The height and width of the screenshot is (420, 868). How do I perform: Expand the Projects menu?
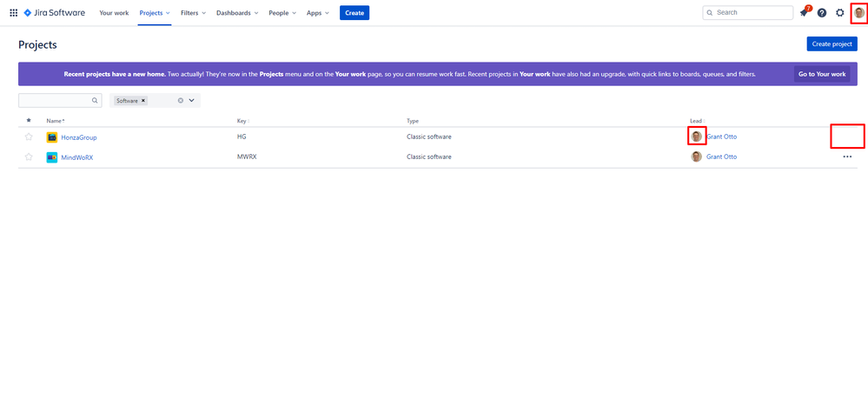pos(155,13)
